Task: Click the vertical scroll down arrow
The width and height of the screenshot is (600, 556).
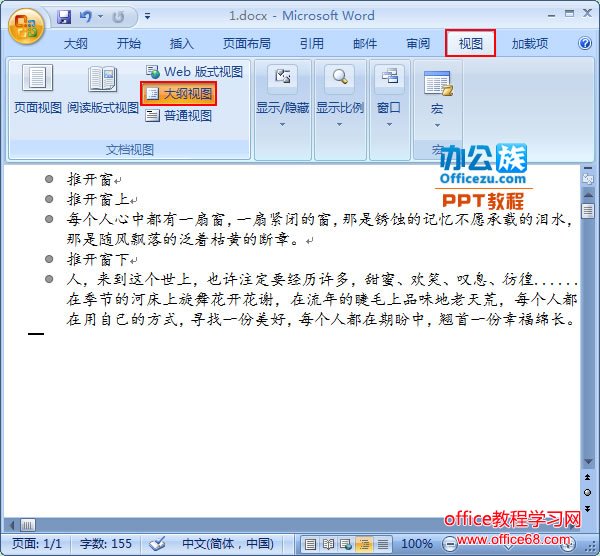Action: coord(587,461)
